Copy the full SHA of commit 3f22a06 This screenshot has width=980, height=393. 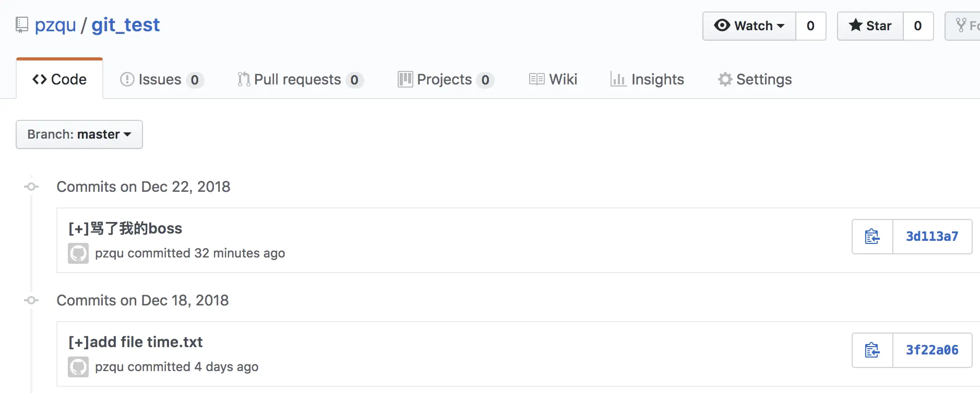pyautogui.click(x=872, y=350)
